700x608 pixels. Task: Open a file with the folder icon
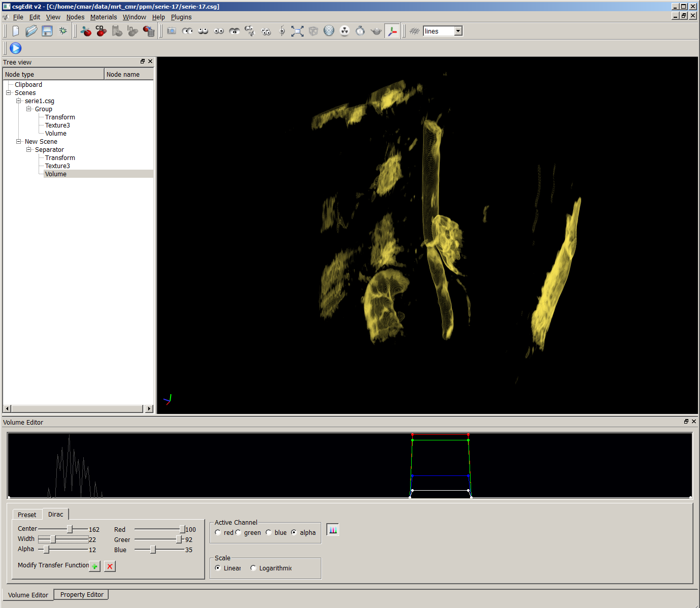point(31,31)
